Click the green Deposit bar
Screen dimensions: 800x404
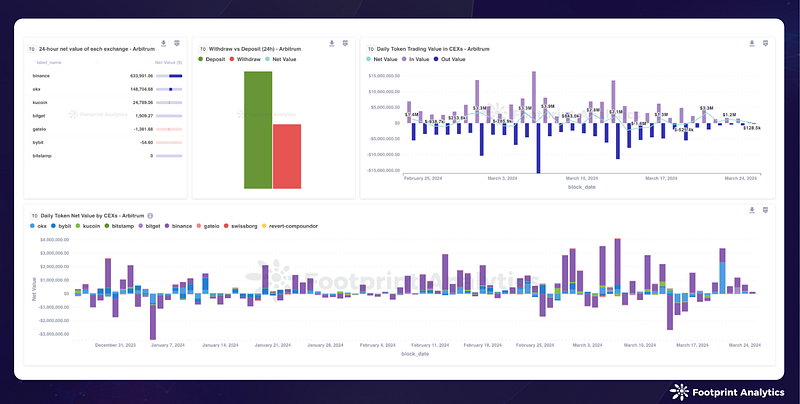pyautogui.click(x=258, y=130)
